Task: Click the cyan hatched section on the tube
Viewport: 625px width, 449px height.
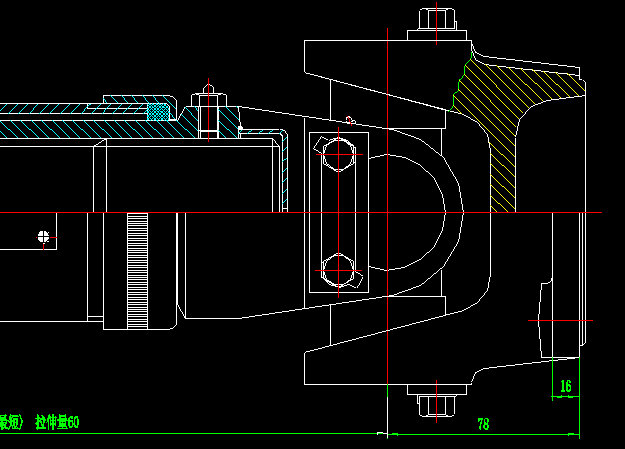Action: pos(60,128)
